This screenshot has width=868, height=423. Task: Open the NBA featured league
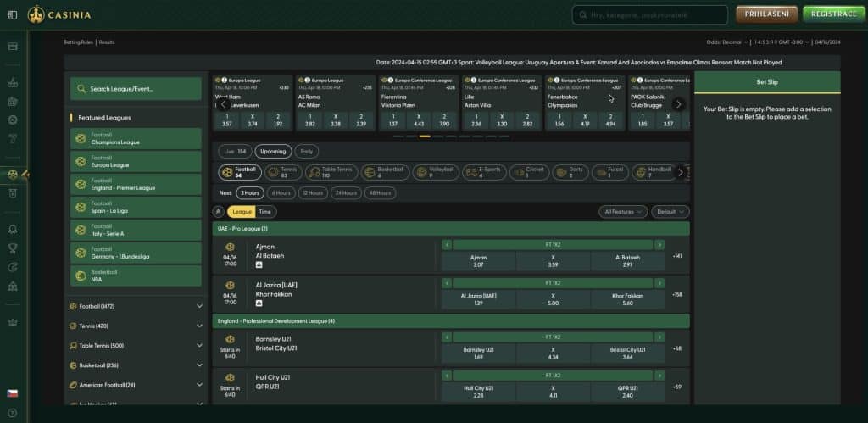(x=136, y=276)
